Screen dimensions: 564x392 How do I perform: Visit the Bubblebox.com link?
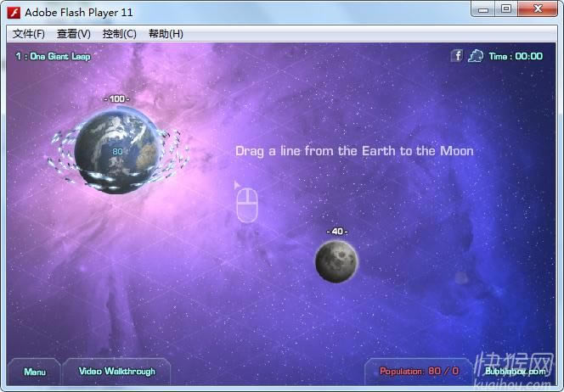coord(516,372)
